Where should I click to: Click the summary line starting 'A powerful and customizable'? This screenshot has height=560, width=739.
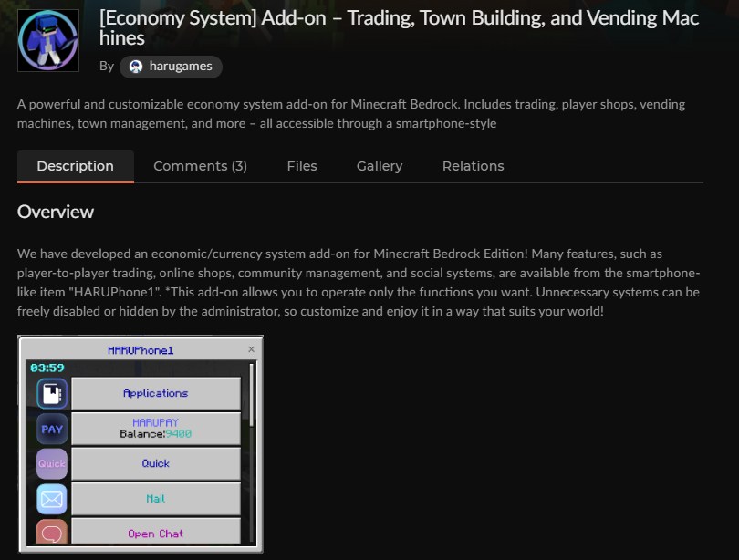click(x=351, y=114)
